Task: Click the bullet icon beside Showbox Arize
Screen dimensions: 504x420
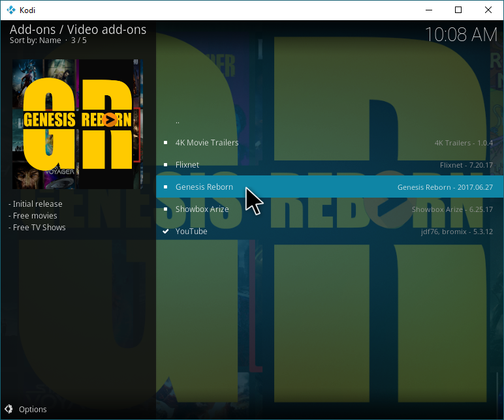Action: (x=166, y=209)
